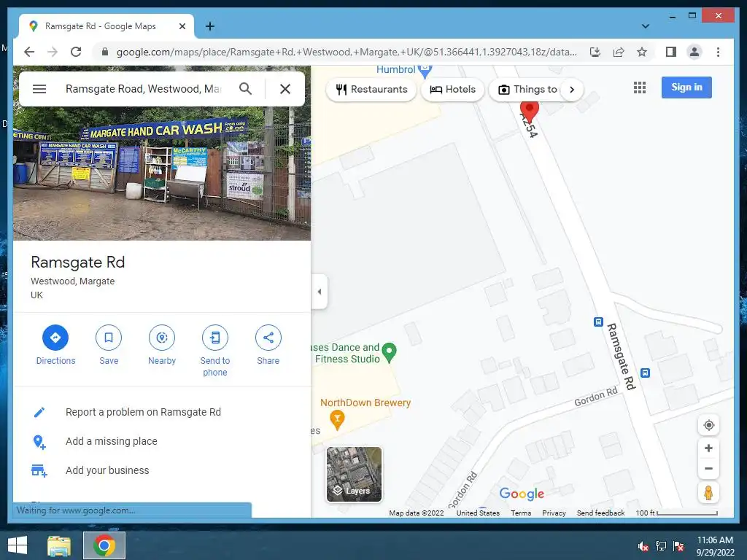
Task: Show your location button
Action: click(708, 425)
